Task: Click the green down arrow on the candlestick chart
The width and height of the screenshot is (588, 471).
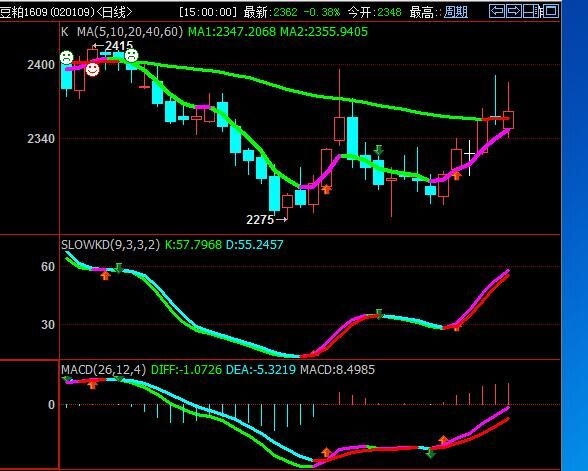Action: pyautogui.click(x=379, y=150)
